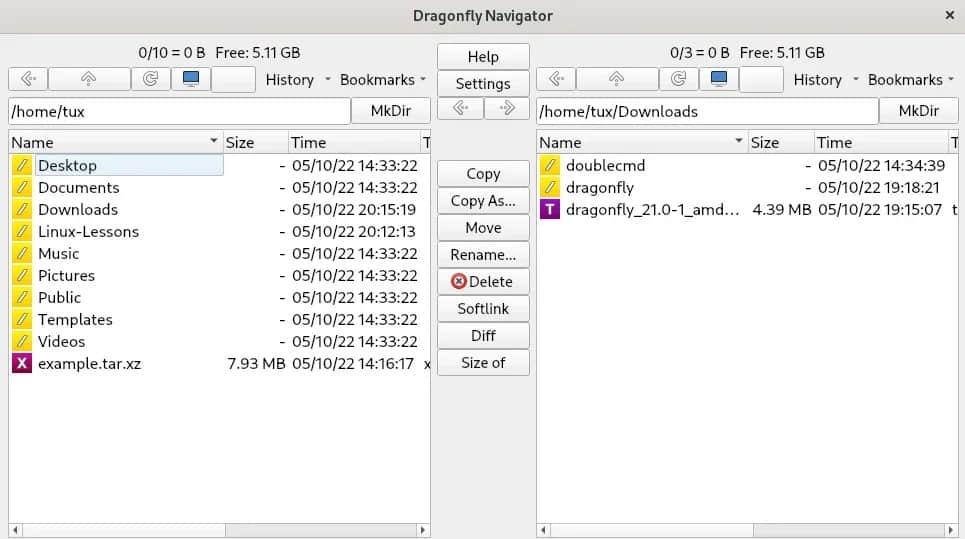Refresh the left pane file listing
Screen dimensions: 965x539
150,79
